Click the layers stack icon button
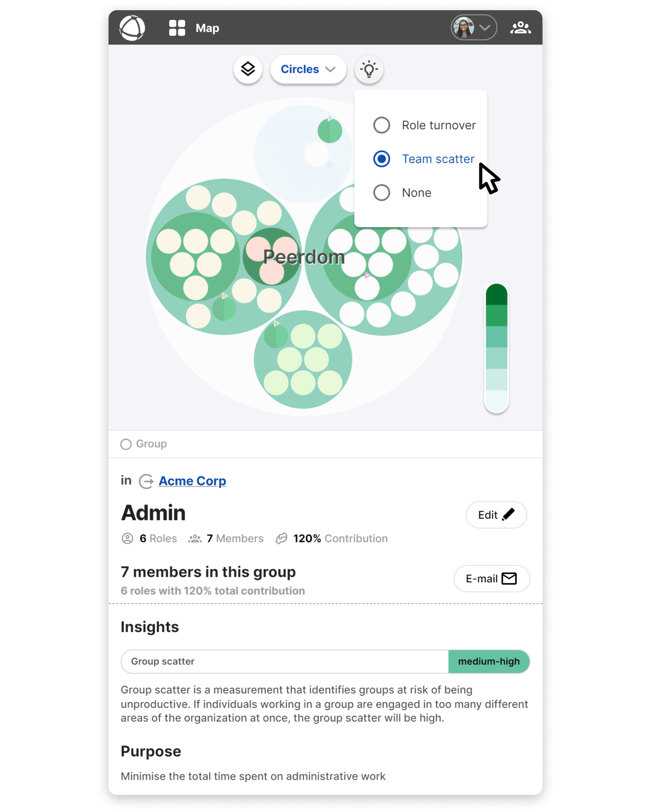 coord(248,69)
